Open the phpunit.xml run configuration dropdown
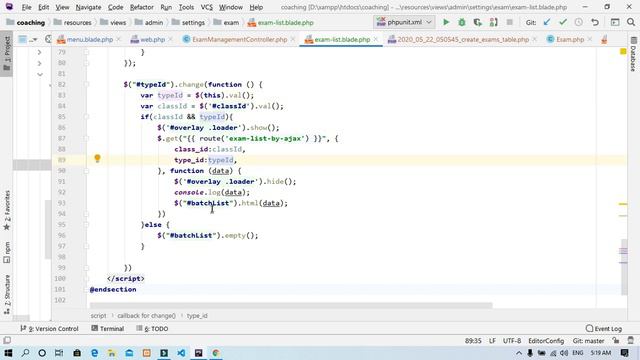This screenshot has width=640, height=360. (x=404, y=22)
